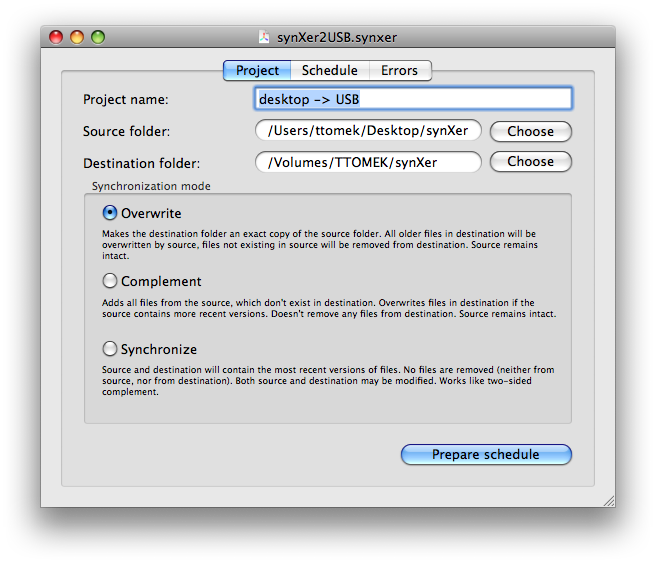The image size is (656, 563).
Task: Select the Overwrite synchronization mode
Action: tap(110, 213)
